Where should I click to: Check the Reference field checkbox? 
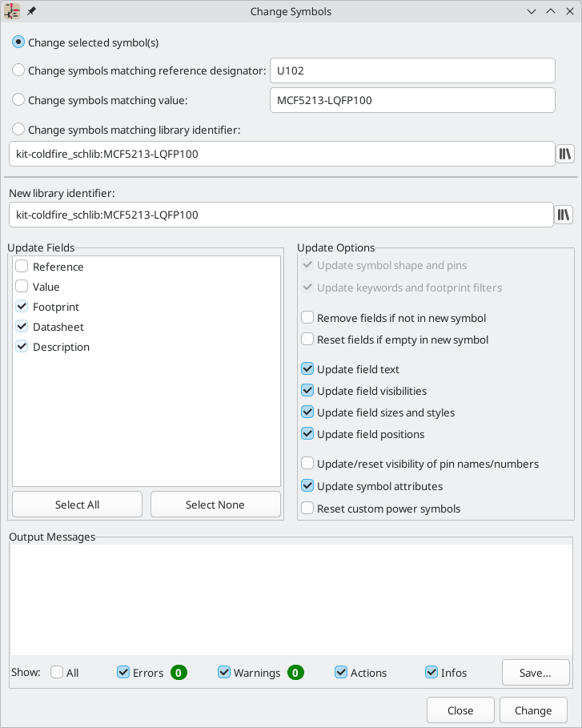coord(22,267)
